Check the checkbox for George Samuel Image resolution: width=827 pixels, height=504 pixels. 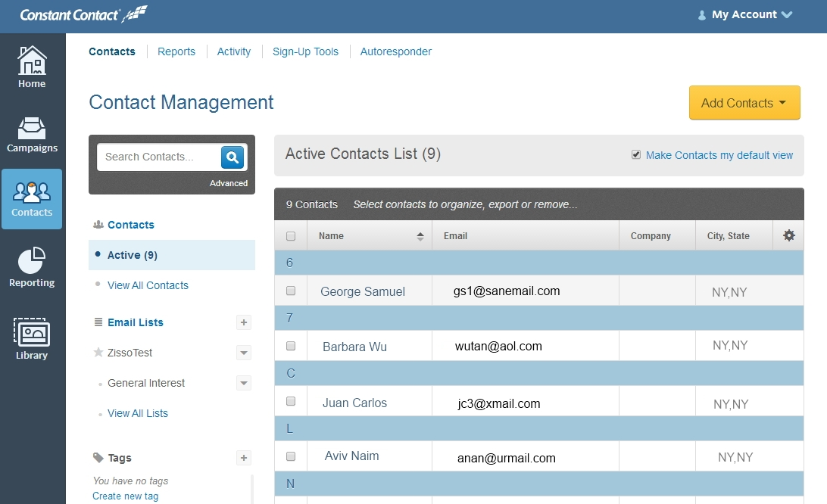[x=292, y=290]
